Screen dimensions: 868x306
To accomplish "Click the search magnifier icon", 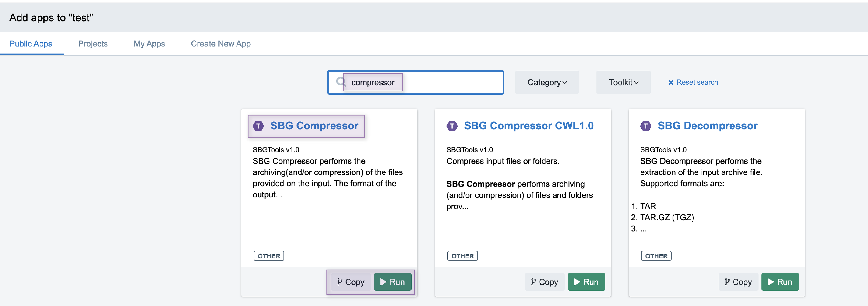I will [341, 82].
